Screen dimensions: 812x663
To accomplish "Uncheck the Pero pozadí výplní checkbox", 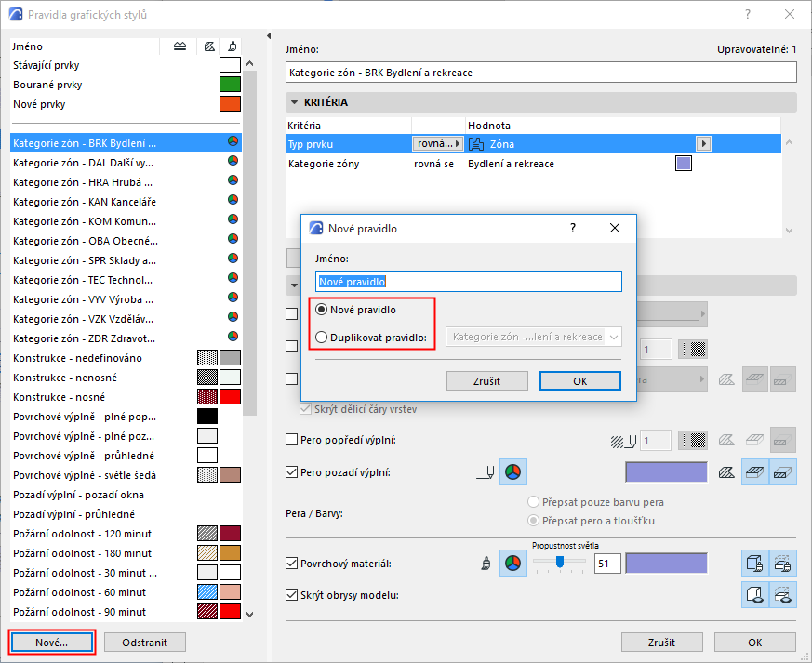I will click(x=291, y=472).
